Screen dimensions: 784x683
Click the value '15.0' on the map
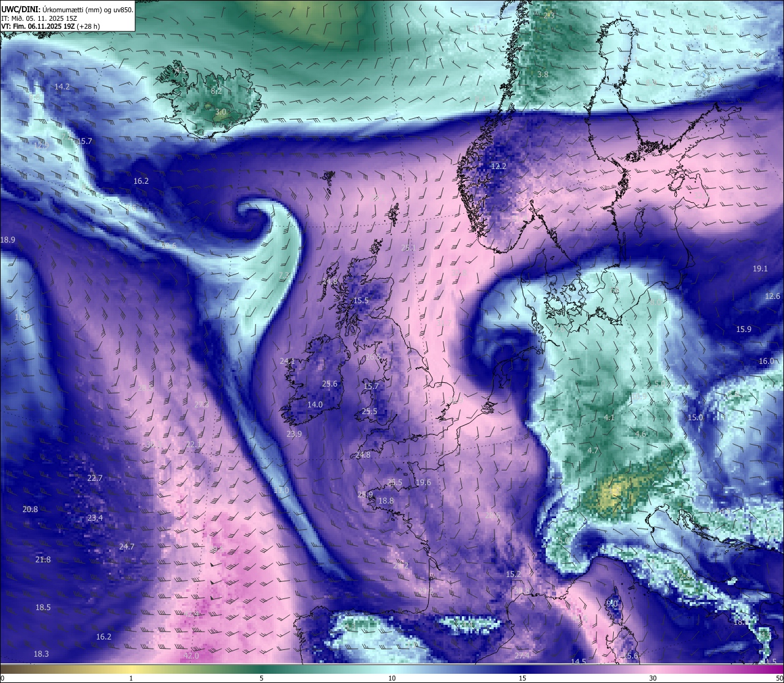(x=695, y=417)
